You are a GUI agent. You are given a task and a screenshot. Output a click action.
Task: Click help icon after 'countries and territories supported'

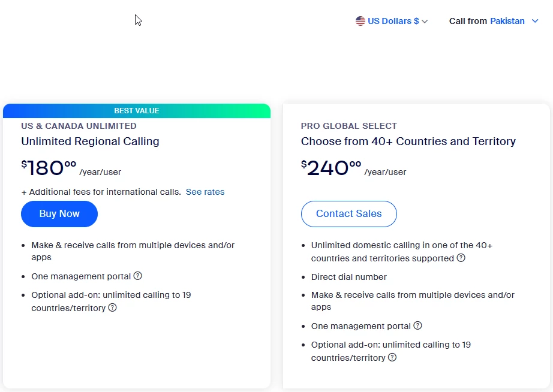(461, 258)
